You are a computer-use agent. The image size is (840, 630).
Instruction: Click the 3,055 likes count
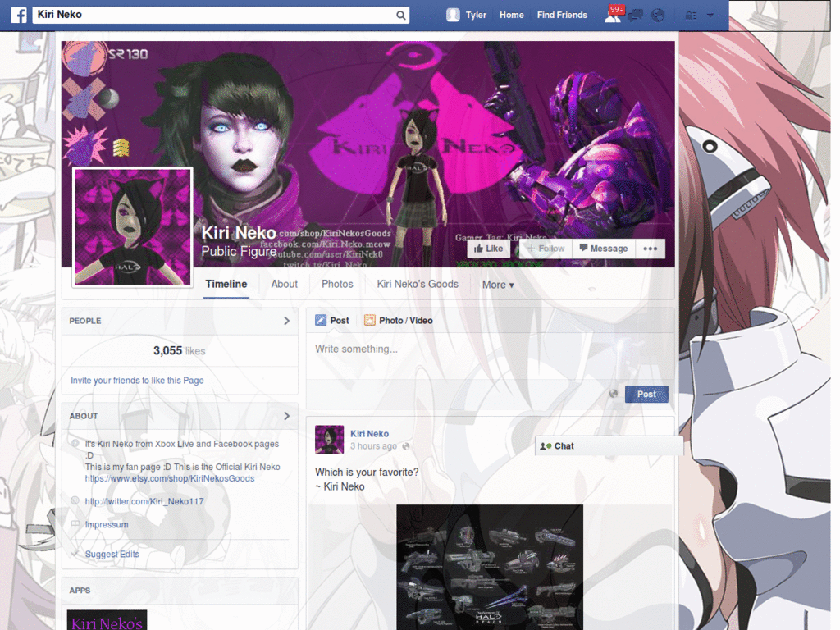[179, 351]
